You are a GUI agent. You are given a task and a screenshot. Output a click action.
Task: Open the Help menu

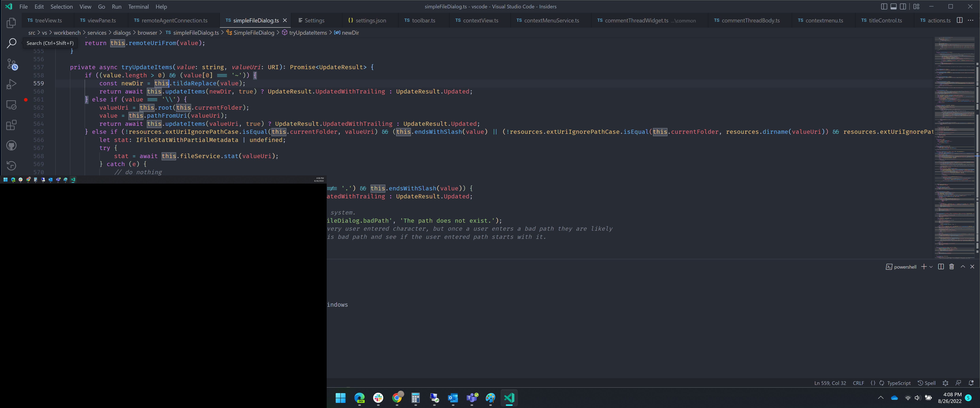(161, 6)
